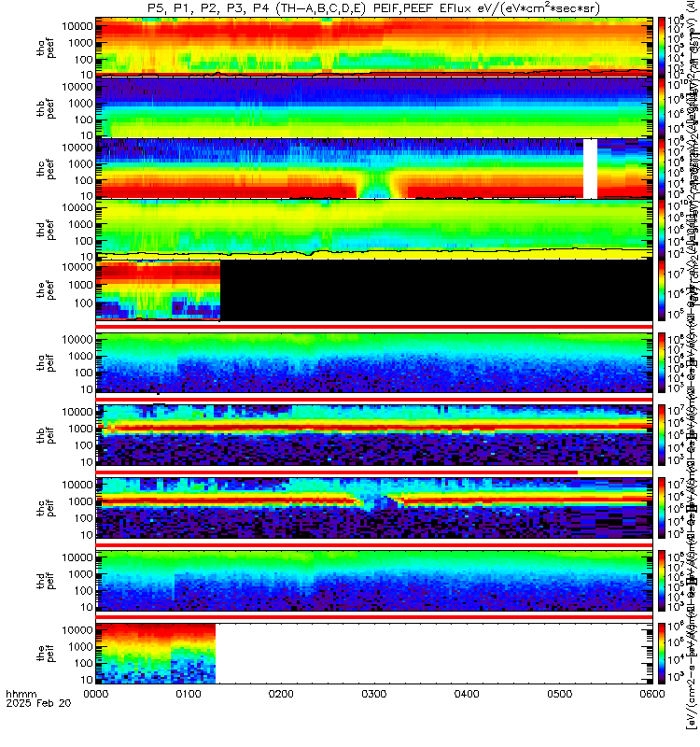Select the thc peif spectrogram panel

coord(374,508)
